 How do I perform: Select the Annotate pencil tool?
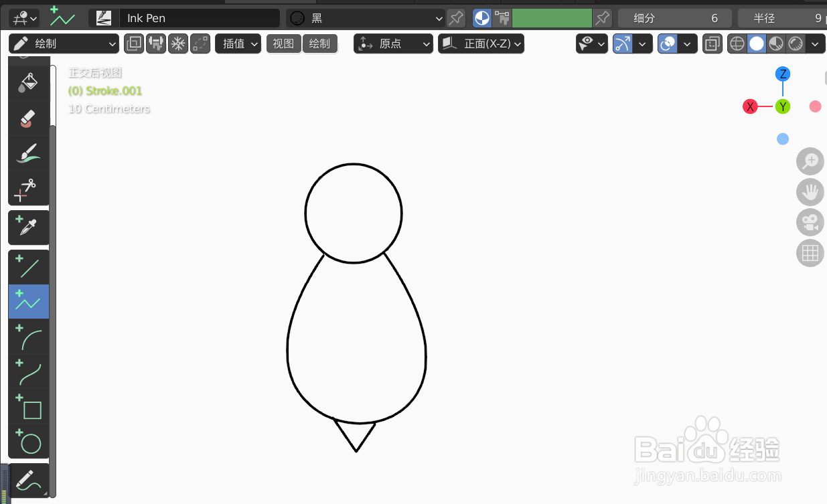(x=28, y=481)
